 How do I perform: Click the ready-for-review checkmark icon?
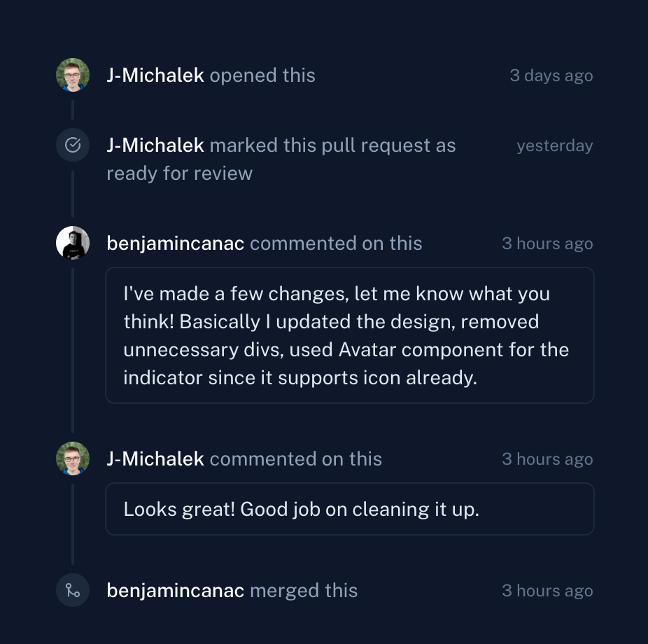click(x=73, y=145)
